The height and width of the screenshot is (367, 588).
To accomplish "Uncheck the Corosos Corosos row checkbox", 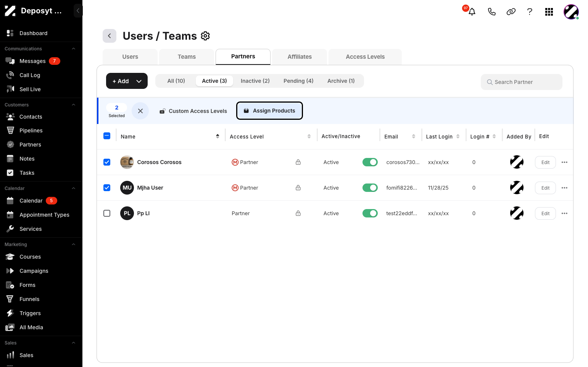I will coord(107,162).
